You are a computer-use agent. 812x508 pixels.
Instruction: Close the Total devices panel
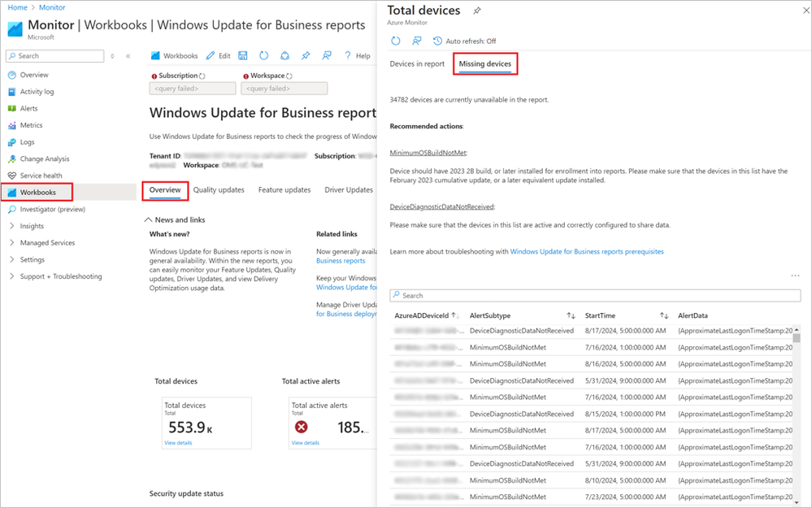coord(805,11)
